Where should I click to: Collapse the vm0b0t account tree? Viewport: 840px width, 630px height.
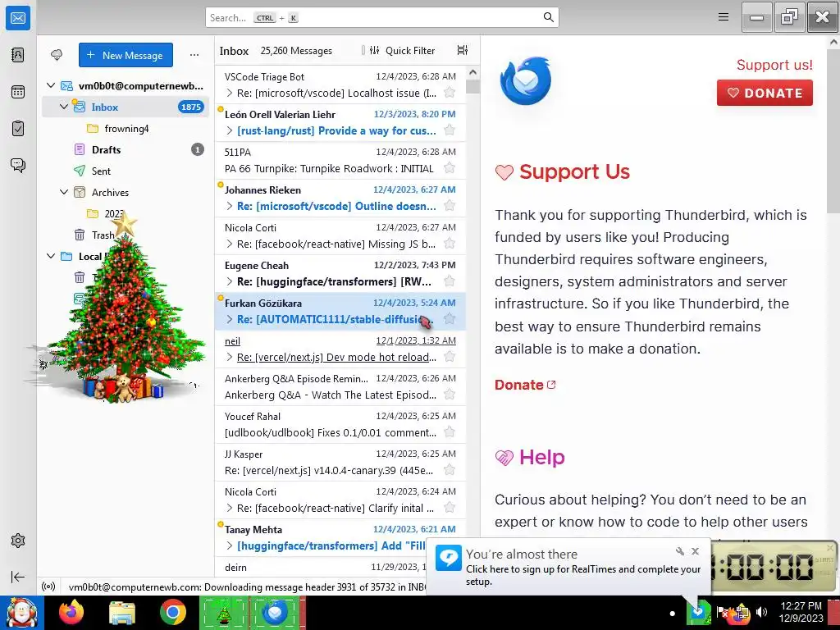pyautogui.click(x=51, y=85)
